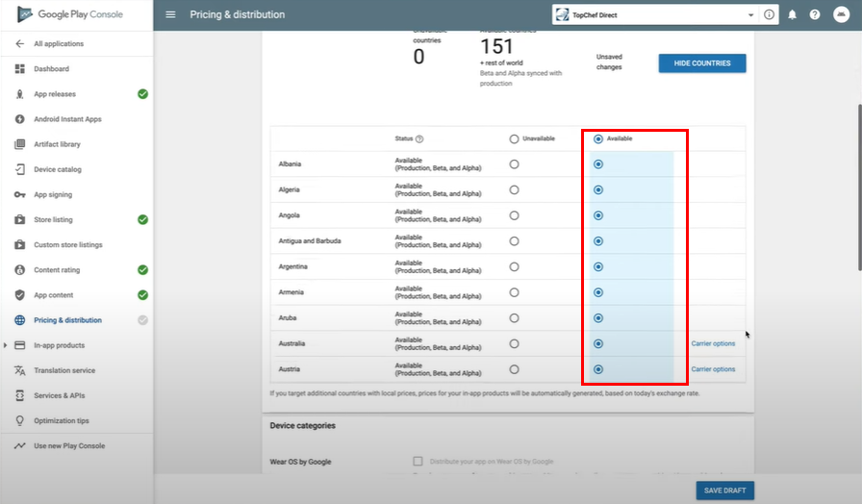Screen dimensions: 862x504
Task: Set Algeria to Unavailable
Action: tap(514, 189)
